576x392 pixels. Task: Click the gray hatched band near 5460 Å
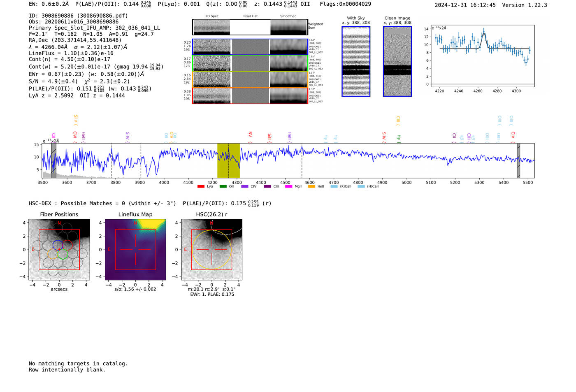(x=518, y=160)
